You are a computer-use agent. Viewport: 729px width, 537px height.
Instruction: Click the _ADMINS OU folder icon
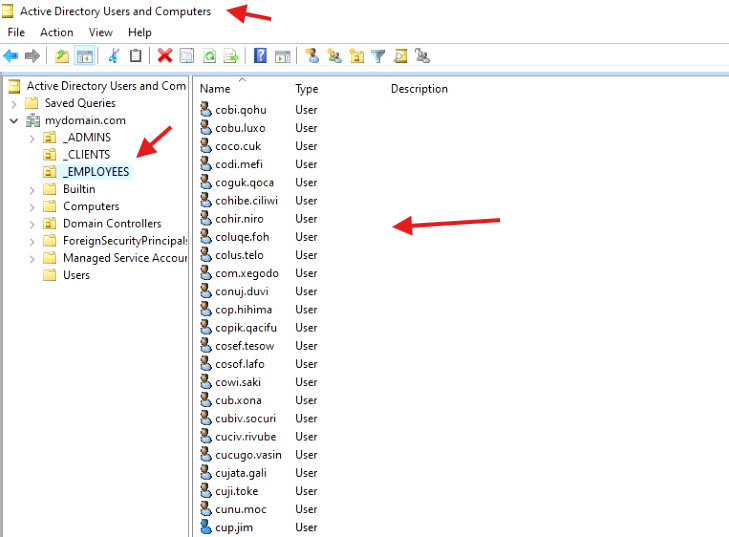(50, 138)
